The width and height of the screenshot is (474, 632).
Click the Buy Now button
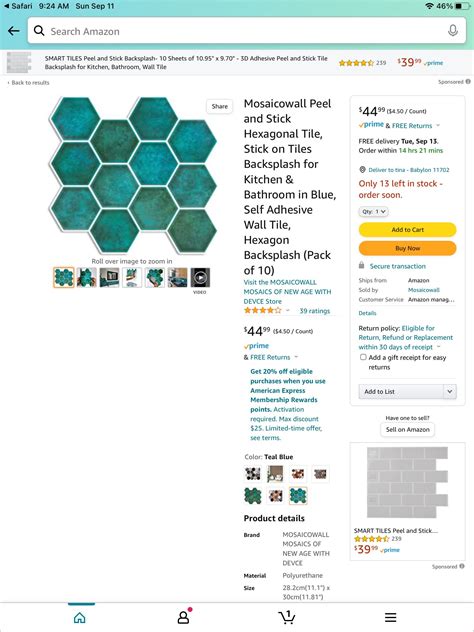pyautogui.click(x=407, y=248)
